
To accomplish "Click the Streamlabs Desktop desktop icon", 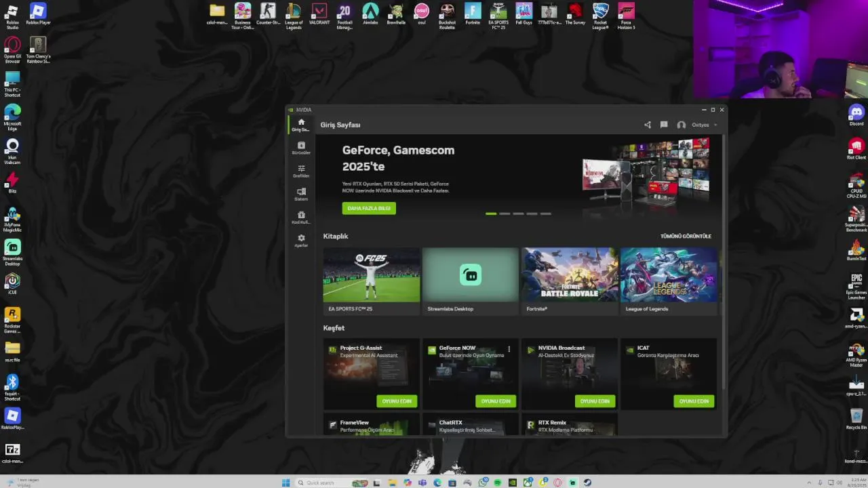I will [x=12, y=252].
